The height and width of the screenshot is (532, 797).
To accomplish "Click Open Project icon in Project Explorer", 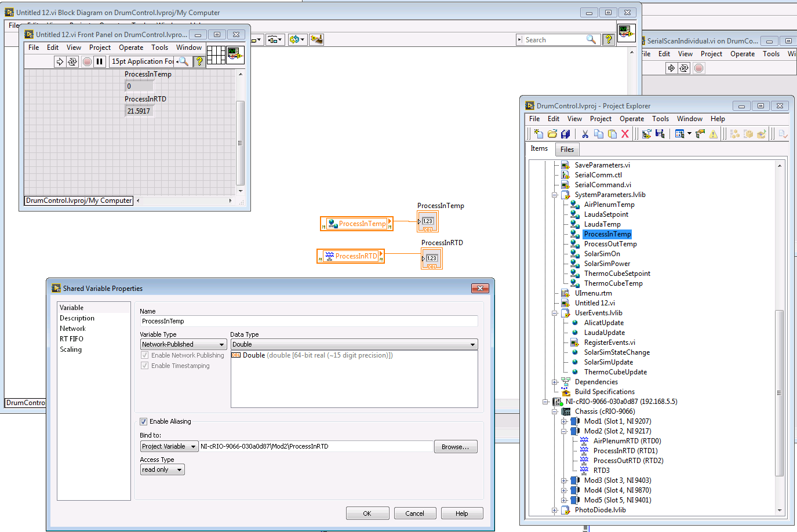I will [x=552, y=134].
